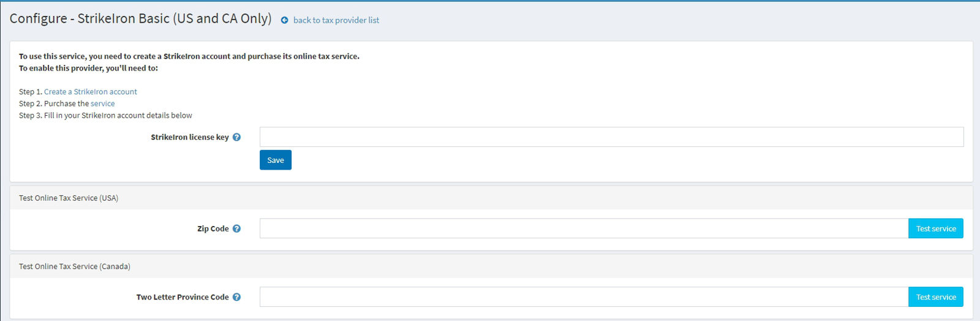Focus the Zip Code input field
Screen dimensions: 980x321
(584, 228)
